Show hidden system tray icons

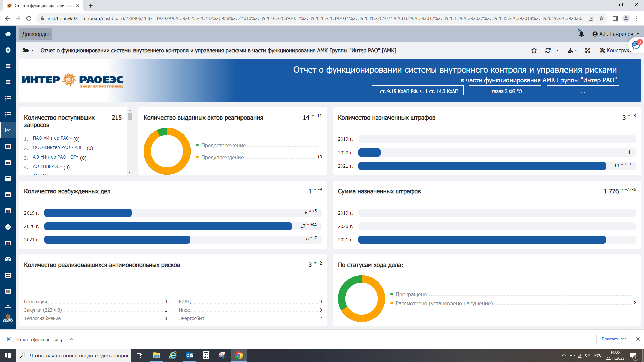[564, 355]
